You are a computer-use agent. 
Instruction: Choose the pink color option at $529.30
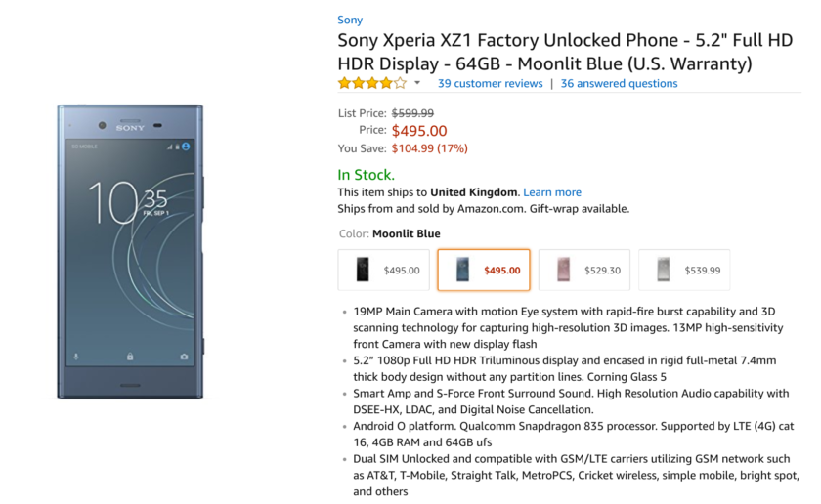(x=583, y=271)
